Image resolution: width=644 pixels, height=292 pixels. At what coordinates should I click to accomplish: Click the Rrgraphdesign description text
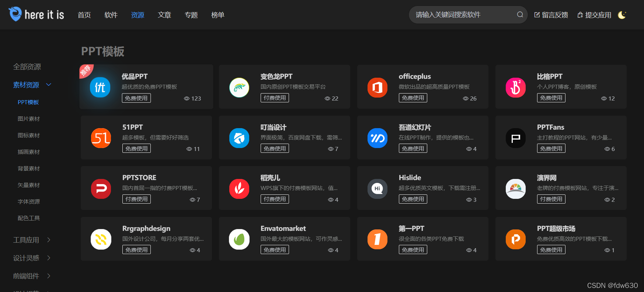click(163, 239)
